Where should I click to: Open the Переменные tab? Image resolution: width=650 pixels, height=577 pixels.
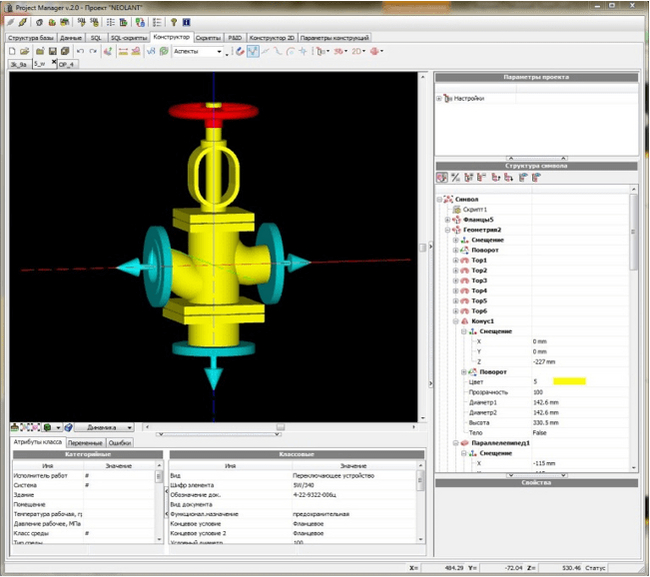[85, 441]
